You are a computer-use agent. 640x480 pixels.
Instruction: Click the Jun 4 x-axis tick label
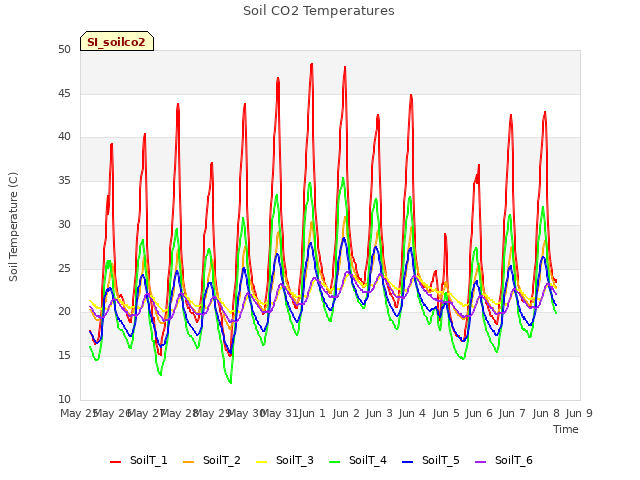412,413
